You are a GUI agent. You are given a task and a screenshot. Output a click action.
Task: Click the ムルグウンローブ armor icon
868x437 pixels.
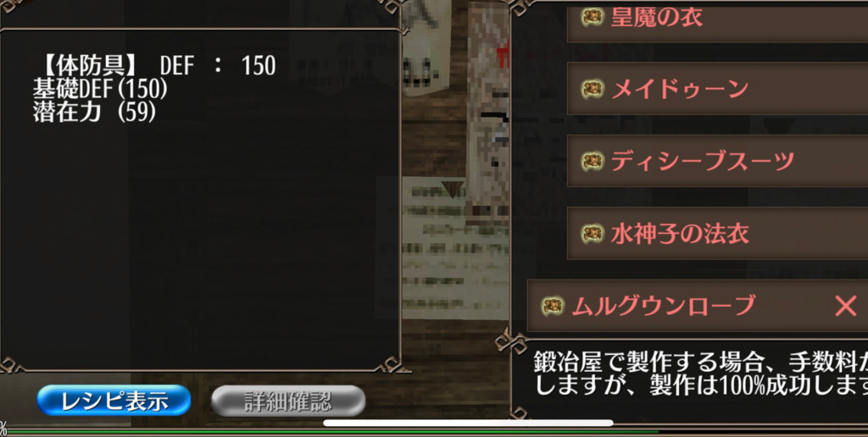tap(553, 306)
